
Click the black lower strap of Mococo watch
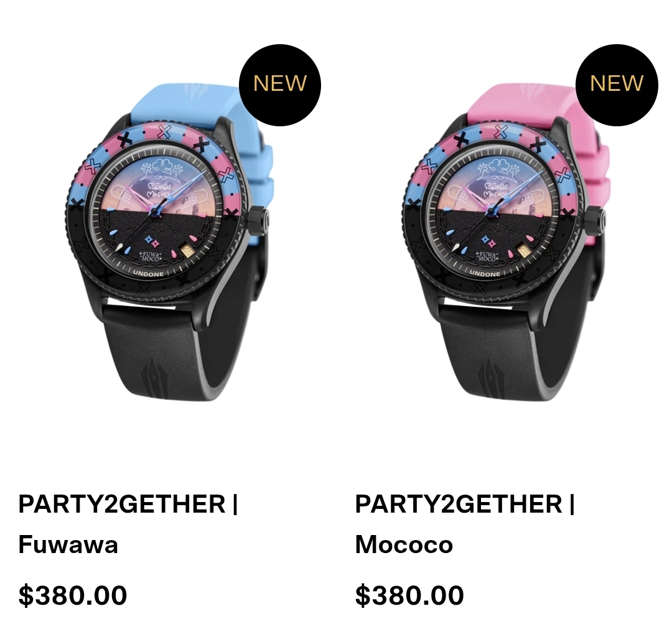pyautogui.click(x=508, y=352)
